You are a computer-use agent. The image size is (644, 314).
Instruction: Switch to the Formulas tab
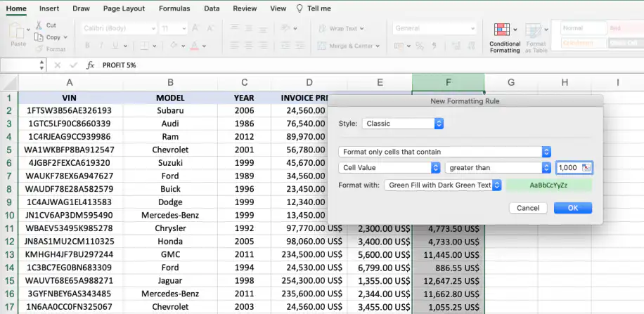174,8
